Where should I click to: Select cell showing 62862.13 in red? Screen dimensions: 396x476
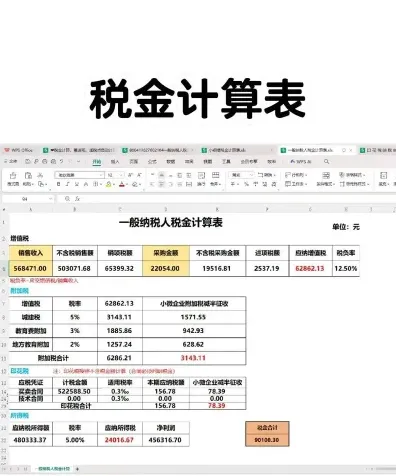coord(310,268)
